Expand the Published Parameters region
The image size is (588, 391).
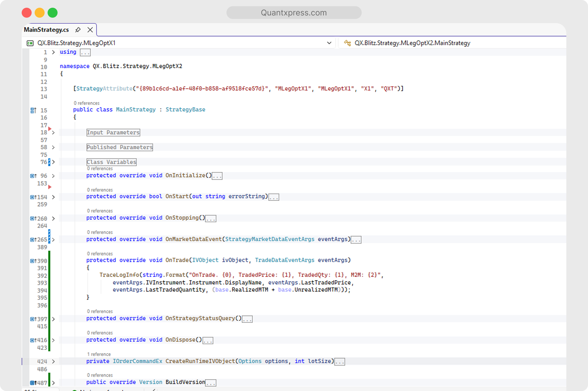[x=53, y=147]
